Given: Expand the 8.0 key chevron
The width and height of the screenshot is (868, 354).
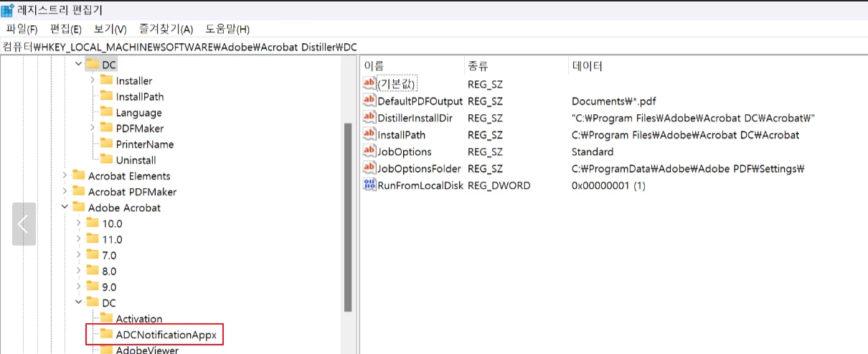Looking at the screenshot, I should [78, 270].
